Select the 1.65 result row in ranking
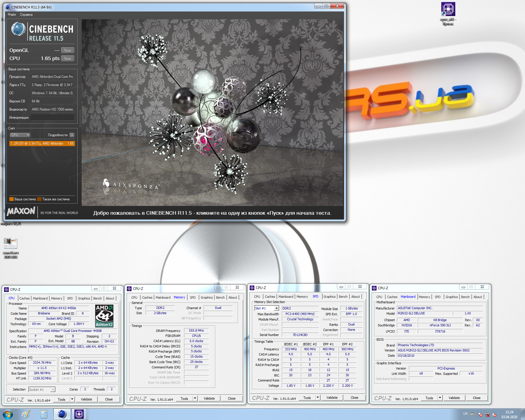This screenshot has width=525, height=420. tap(42, 143)
